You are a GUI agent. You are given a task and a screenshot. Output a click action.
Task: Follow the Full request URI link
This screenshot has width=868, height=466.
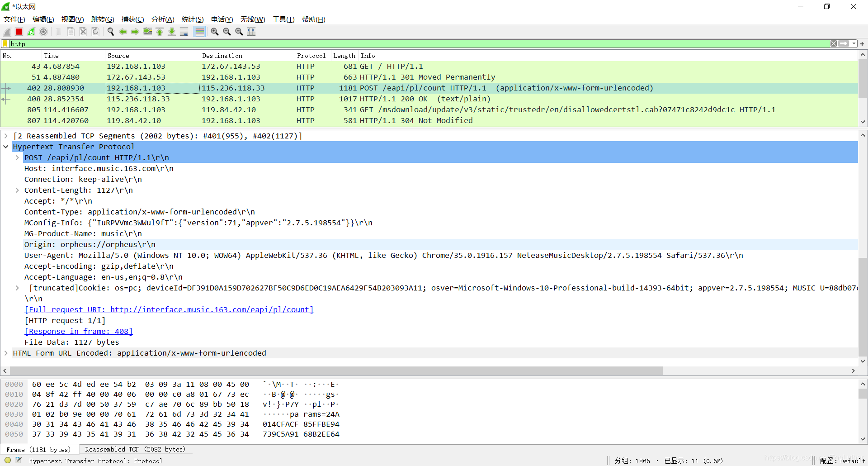tap(169, 309)
